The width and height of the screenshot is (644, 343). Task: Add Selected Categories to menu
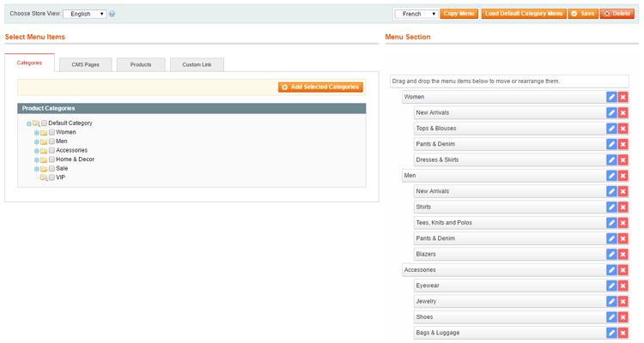(320, 87)
